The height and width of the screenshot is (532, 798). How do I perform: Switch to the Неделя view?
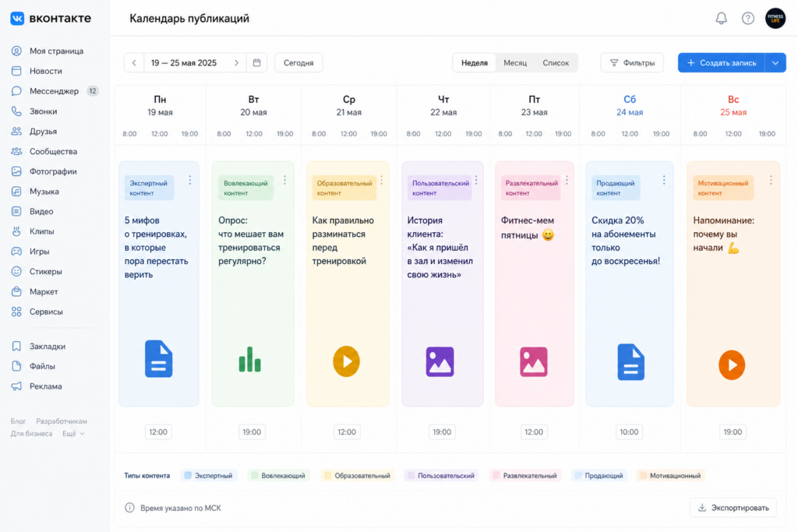tap(475, 63)
